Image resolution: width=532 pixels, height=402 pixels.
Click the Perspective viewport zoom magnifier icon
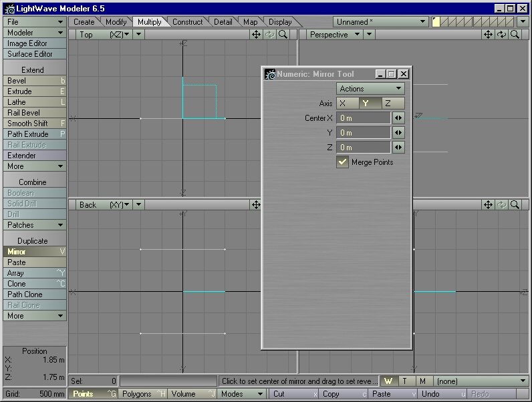pyautogui.click(x=515, y=35)
